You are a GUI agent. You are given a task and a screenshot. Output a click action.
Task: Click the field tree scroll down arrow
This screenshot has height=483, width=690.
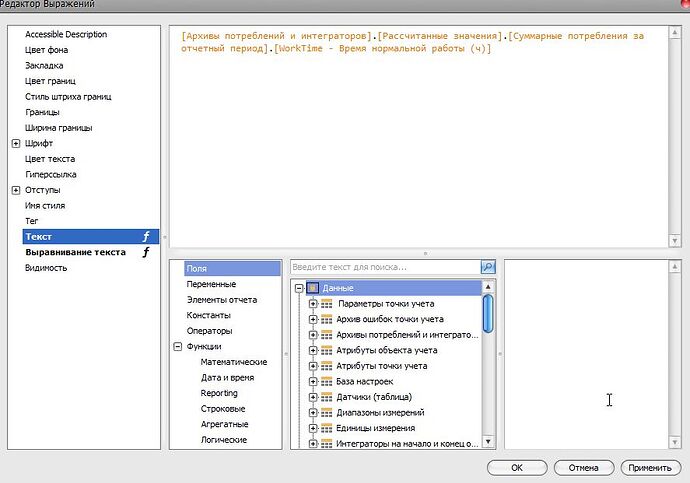click(x=488, y=441)
